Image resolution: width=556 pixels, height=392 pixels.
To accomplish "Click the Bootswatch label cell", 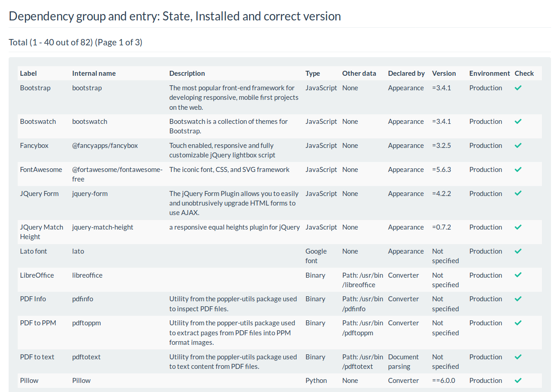I will point(38,122).
